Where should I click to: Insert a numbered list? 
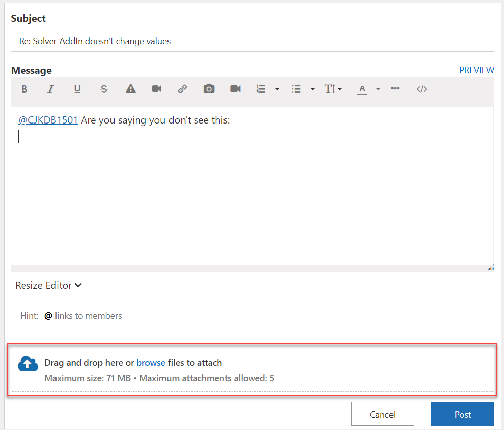(x=260, y=89)
